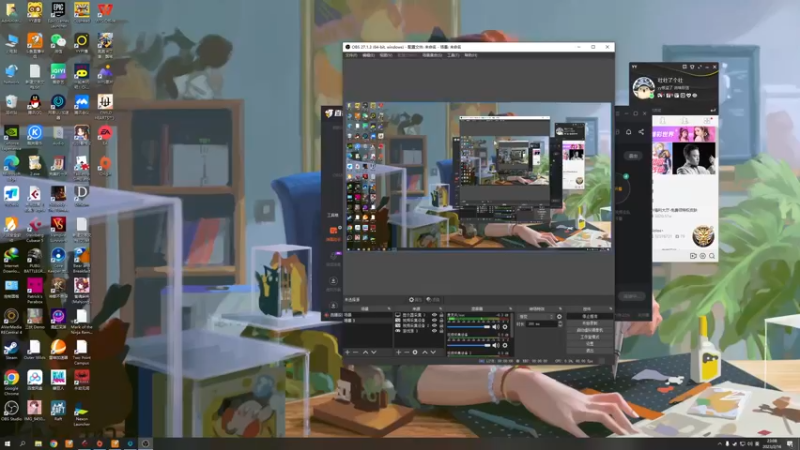Screen dimensions: 800x450
Task: Open the File menu in OBS
Action: 352,55
